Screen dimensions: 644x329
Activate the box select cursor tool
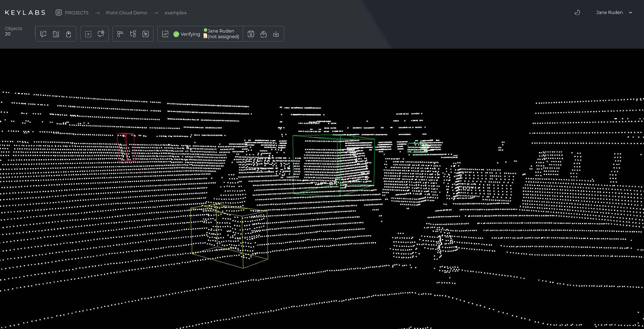(x=145, y=34)
